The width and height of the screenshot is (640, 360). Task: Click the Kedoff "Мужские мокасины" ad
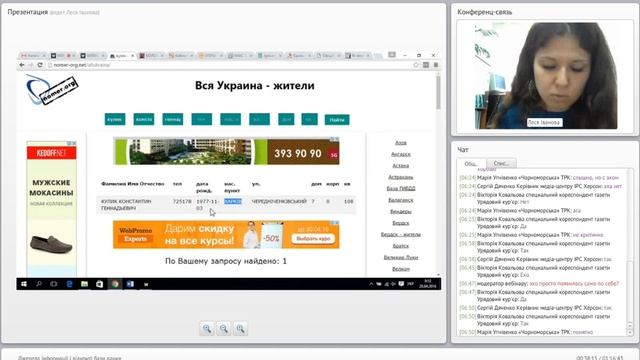pyautogui.click(x=51, y=209)
